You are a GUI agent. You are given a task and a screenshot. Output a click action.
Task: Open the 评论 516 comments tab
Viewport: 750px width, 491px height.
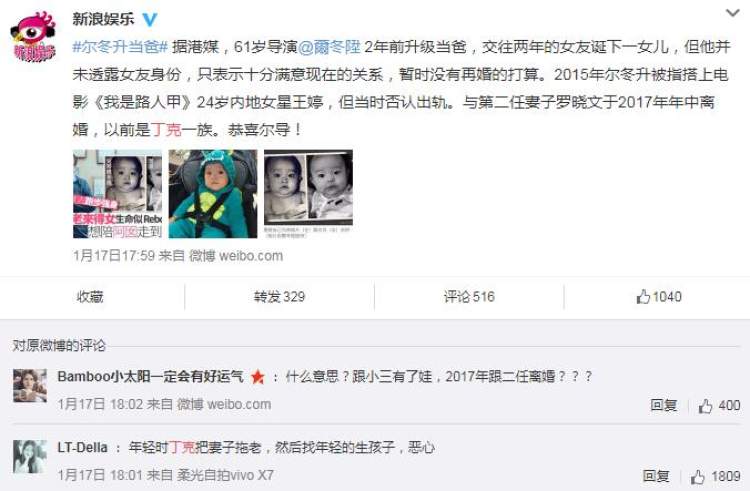[469, 297]
